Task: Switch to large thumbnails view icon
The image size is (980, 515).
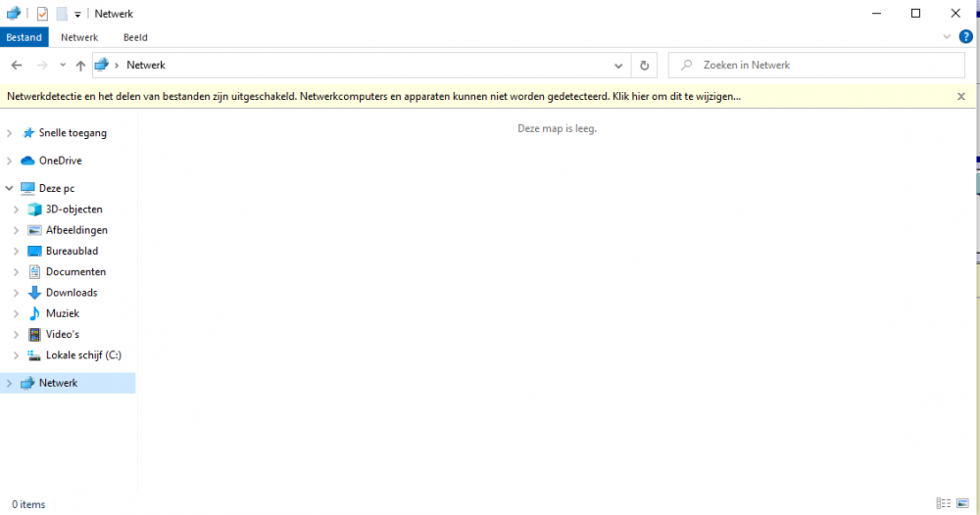Action: [963, 503]
